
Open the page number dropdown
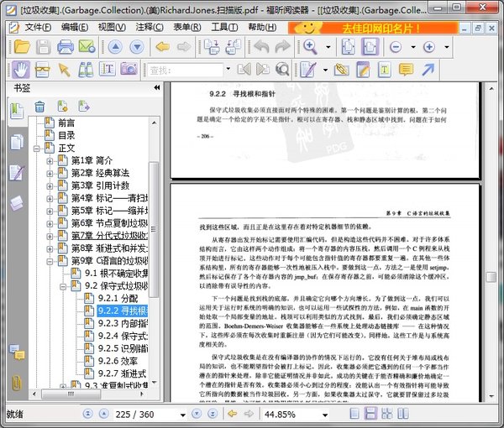coord(183,415)
